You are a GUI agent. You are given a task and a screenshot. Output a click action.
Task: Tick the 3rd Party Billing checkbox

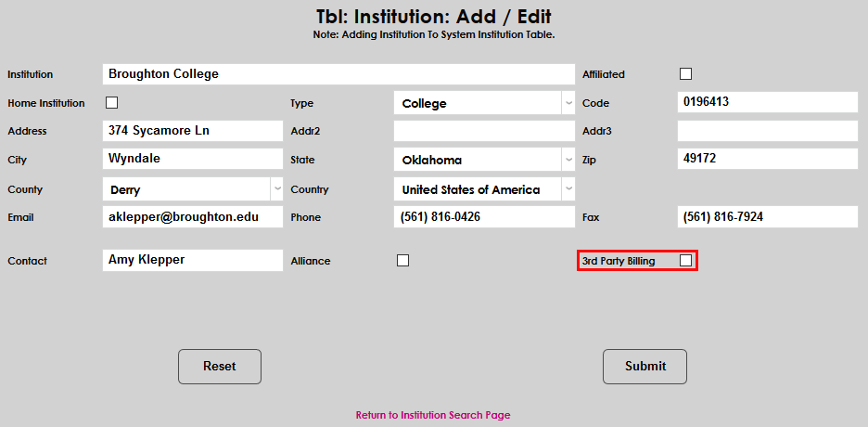tap(685, 261)
